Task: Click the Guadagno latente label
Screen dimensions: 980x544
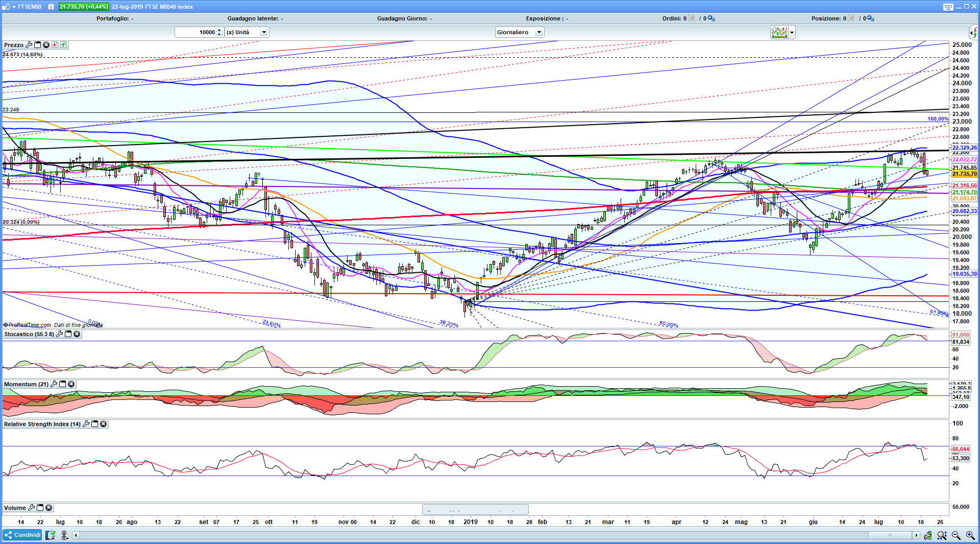Action: pyautogui.click(x=255, y=18)
